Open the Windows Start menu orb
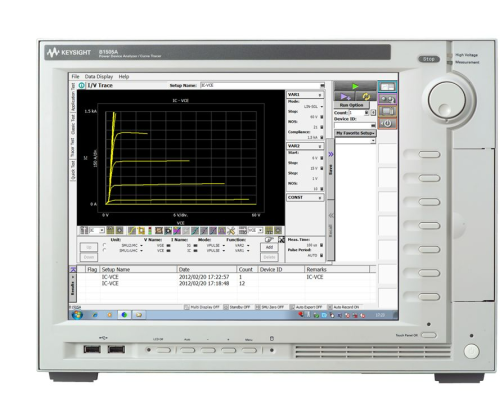500x399 pixels. click(x=77, y=315)
